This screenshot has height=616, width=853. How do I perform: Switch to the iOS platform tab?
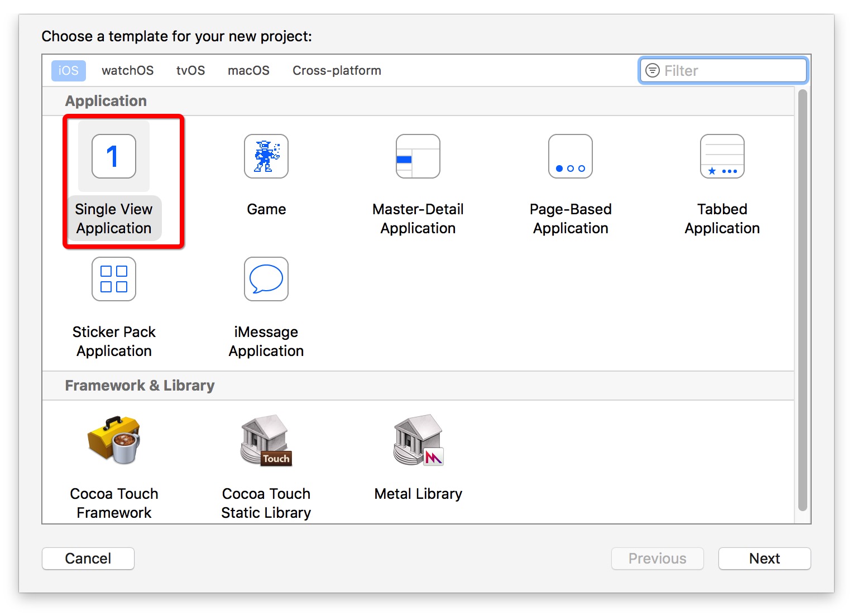[69, 71]
